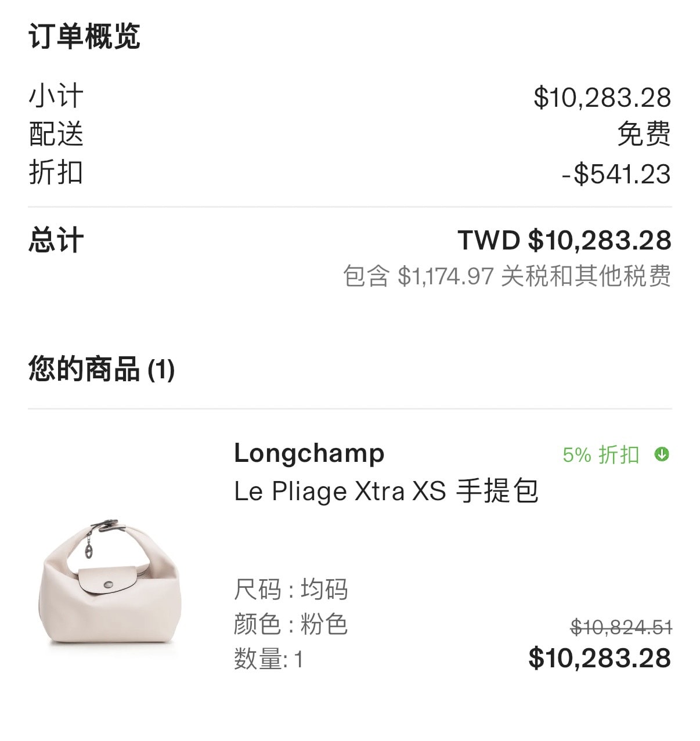Click the final item price $10,283.28
The height and width of the screenshot is (741, 700).
[600, 658]
